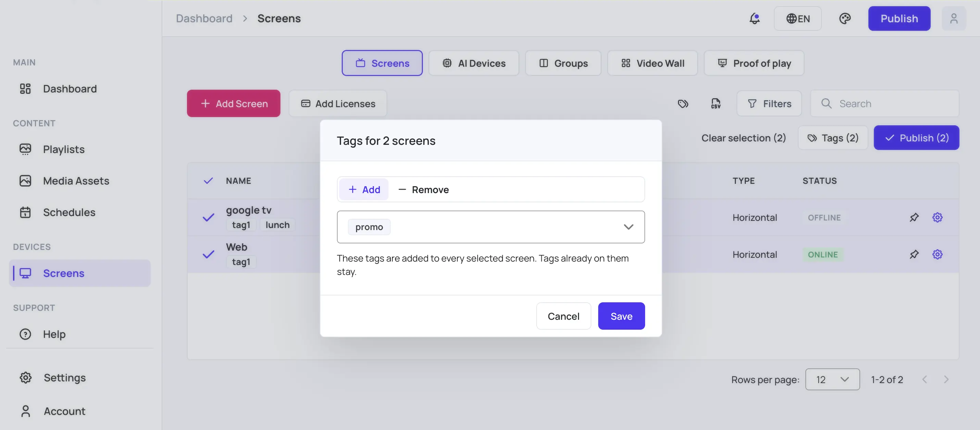Focus the Search field
Screen dimensions: 980x430
(x=884, y=103)
